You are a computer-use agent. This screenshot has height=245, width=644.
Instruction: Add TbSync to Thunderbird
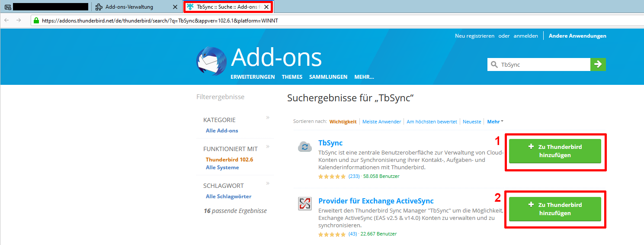pos(555,151)
